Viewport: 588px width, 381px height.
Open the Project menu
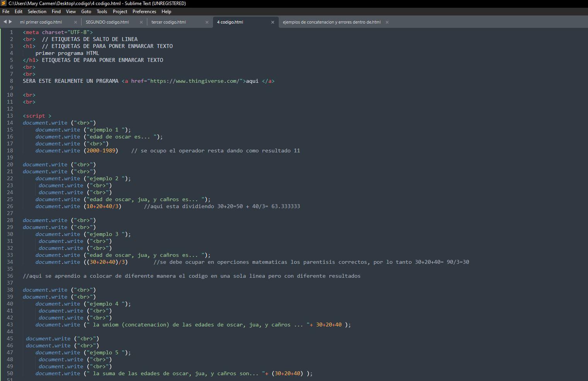[x=120, y=12]
